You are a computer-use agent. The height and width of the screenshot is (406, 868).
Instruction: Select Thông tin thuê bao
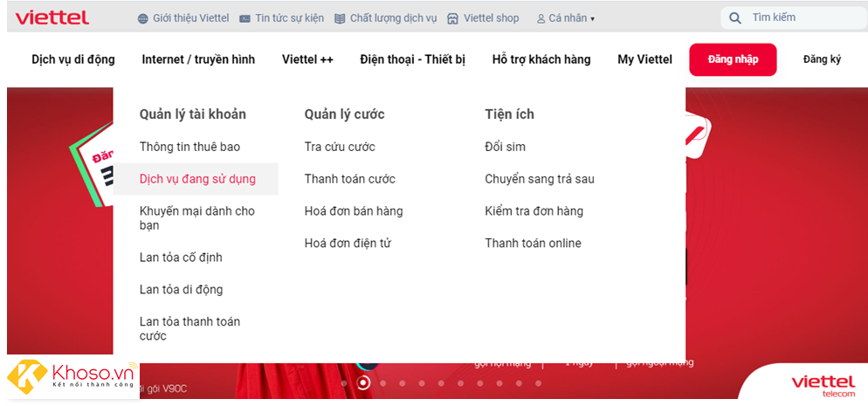coord(189,147)
